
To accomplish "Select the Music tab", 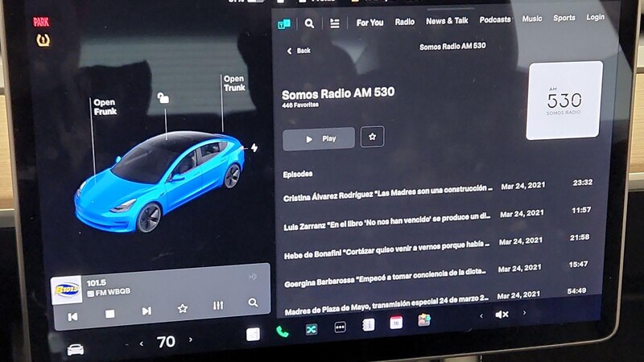I will point(532,19).
